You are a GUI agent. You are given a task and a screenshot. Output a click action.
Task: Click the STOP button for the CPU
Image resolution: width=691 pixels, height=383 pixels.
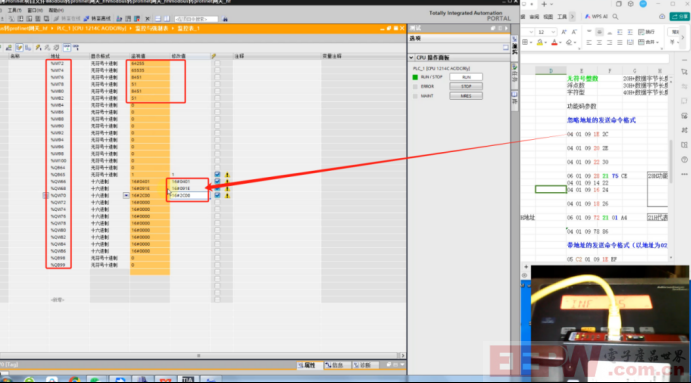[466, 86]
